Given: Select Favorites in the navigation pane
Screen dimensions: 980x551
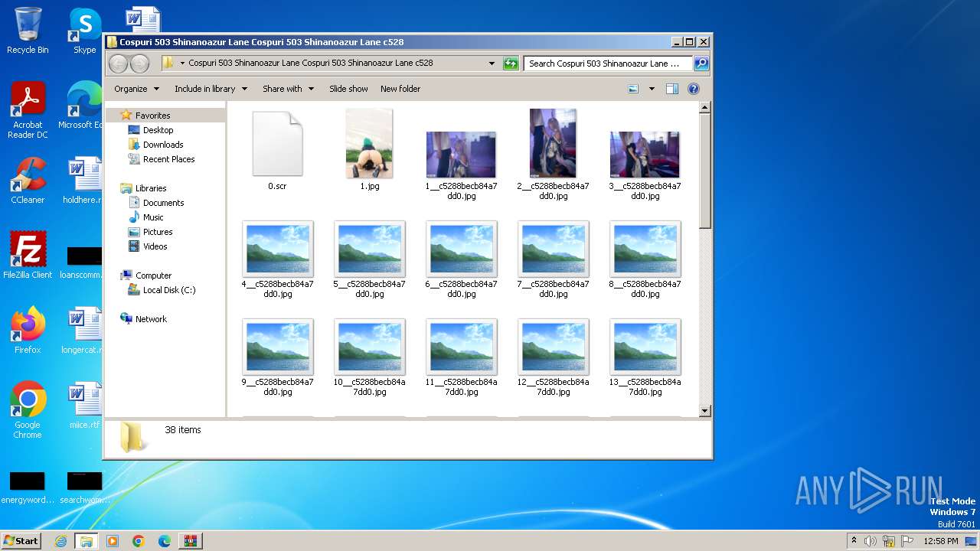Looking at the screenshot, I should tap(152, 116).
